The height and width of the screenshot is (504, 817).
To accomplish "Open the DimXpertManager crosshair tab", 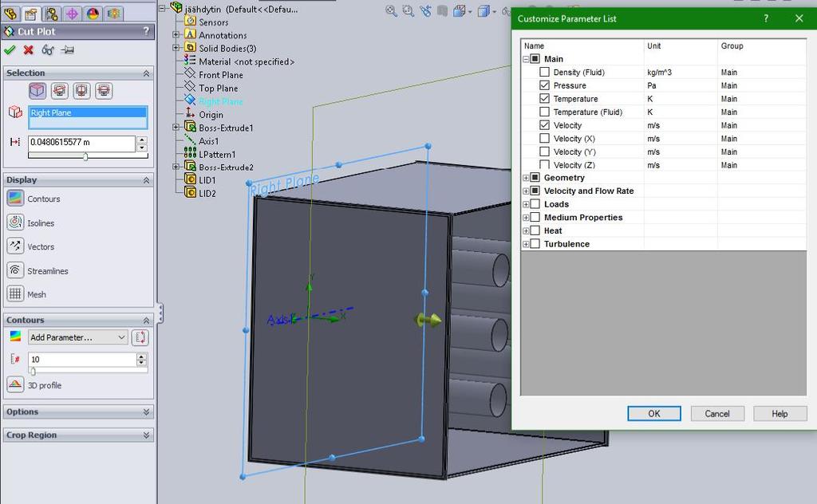I will 72,13.
